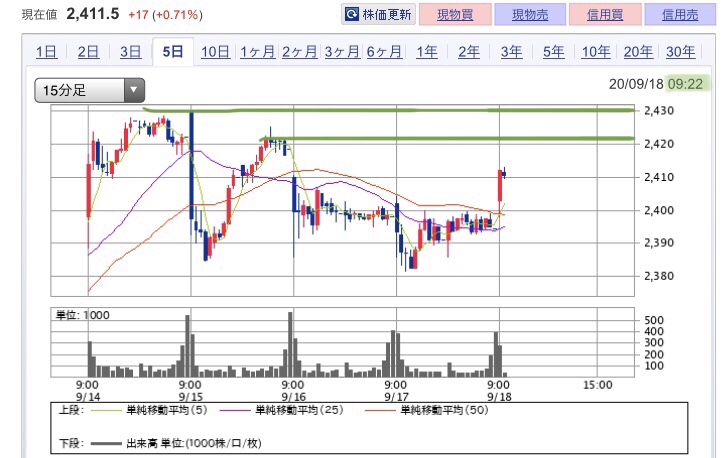
Task: Click the +17 (+0.71%) change value
Action: 165,15
